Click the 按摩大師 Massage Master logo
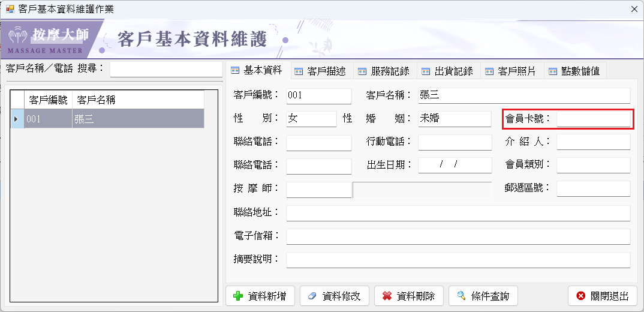This screenshot has width=644, height=312. (x=48, y=40)
